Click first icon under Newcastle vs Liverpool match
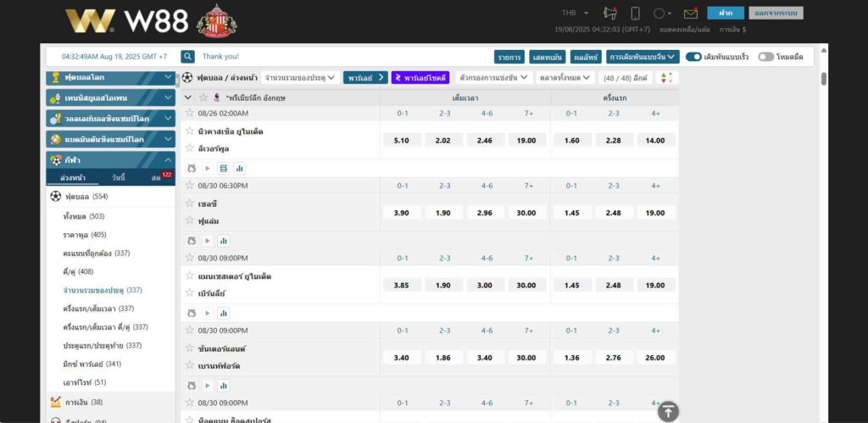The width and height of the screenshot is (868, 423). 192,169
